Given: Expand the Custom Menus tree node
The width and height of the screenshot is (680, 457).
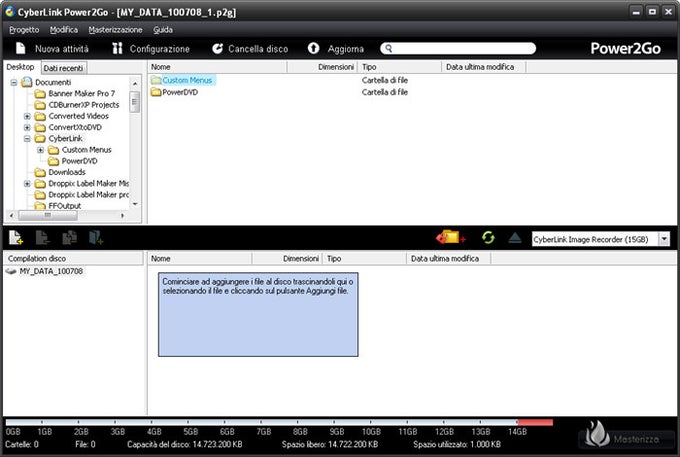Looking at the screenshot, I should pyautogui.click(x=40, y=150).
